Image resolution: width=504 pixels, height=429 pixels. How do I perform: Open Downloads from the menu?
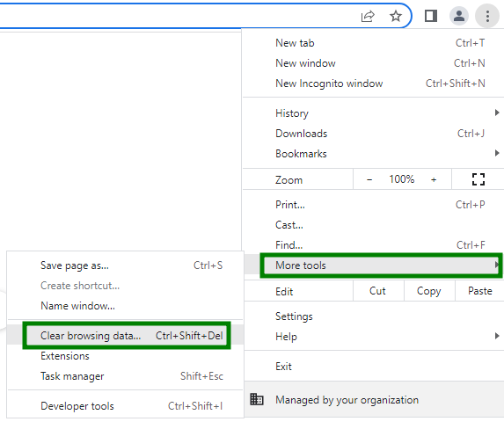coord(373,134)
